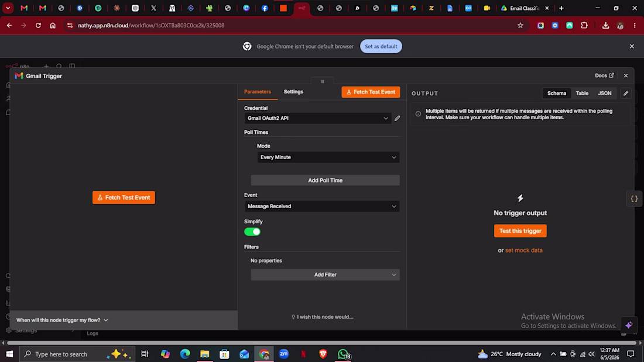Go to the browser home page
644x362 pixels.
[x=53, y=26]
